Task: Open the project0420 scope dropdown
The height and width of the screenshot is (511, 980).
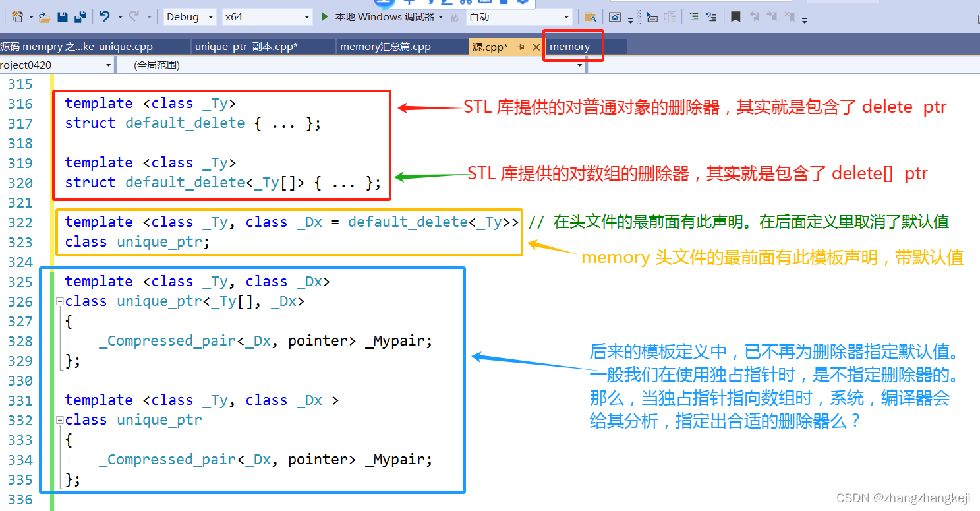Action: click(x=57, y=65)
